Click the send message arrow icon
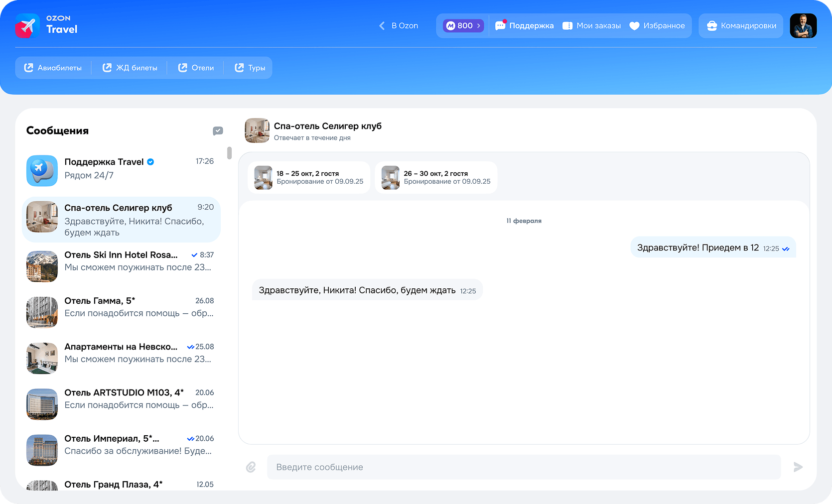832x504 pixels. [798, 467]
